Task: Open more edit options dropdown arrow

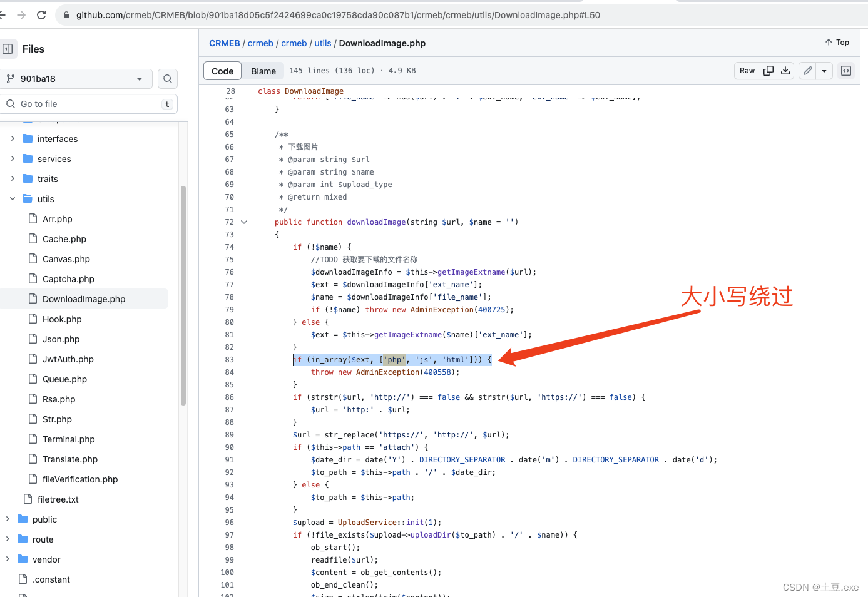Action: click(824, 71)
